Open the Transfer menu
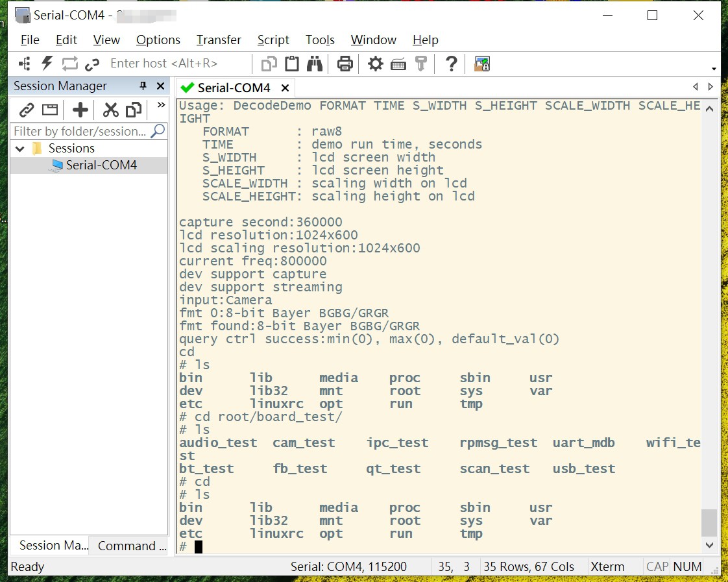This screenshot has width=728, height=582. (x=219, y=40)
